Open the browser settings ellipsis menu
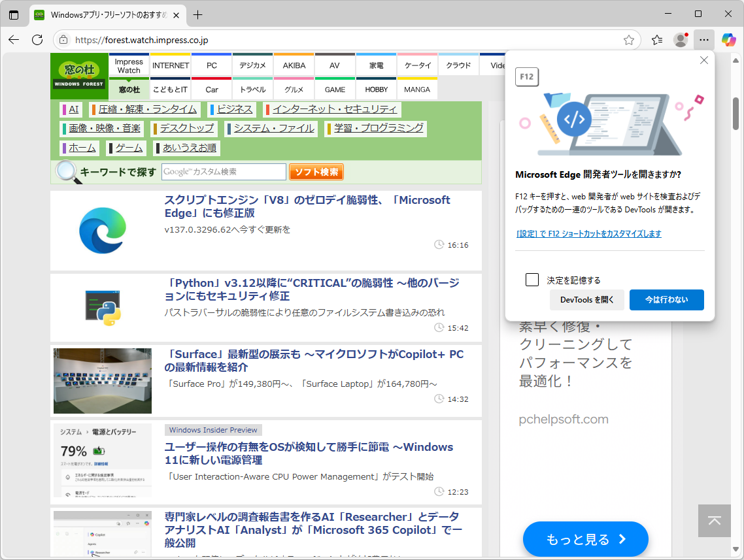The image size is (744, 560). (704, 40)
